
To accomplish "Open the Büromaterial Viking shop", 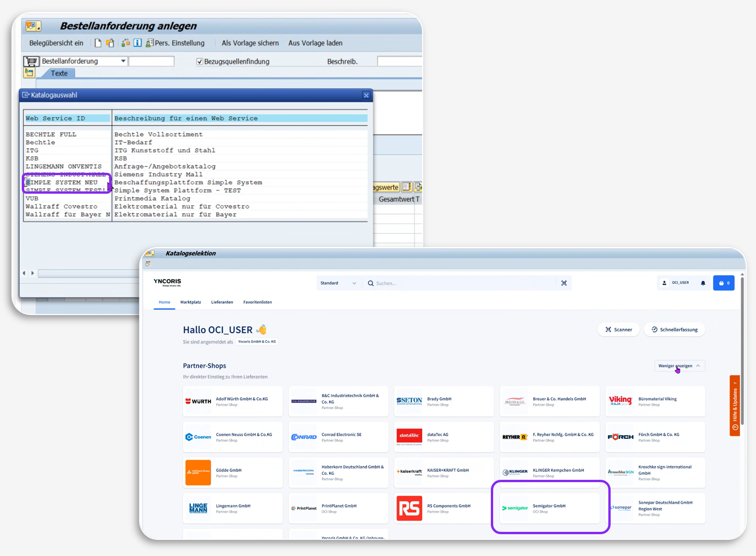I will (x=655, y=401).
